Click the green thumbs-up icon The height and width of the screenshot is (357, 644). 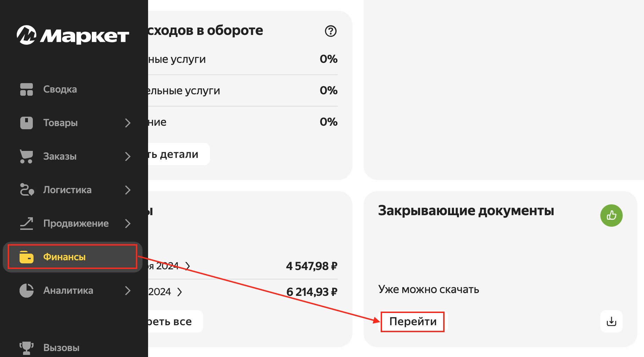pyautogui.click(x=611, y=215)
